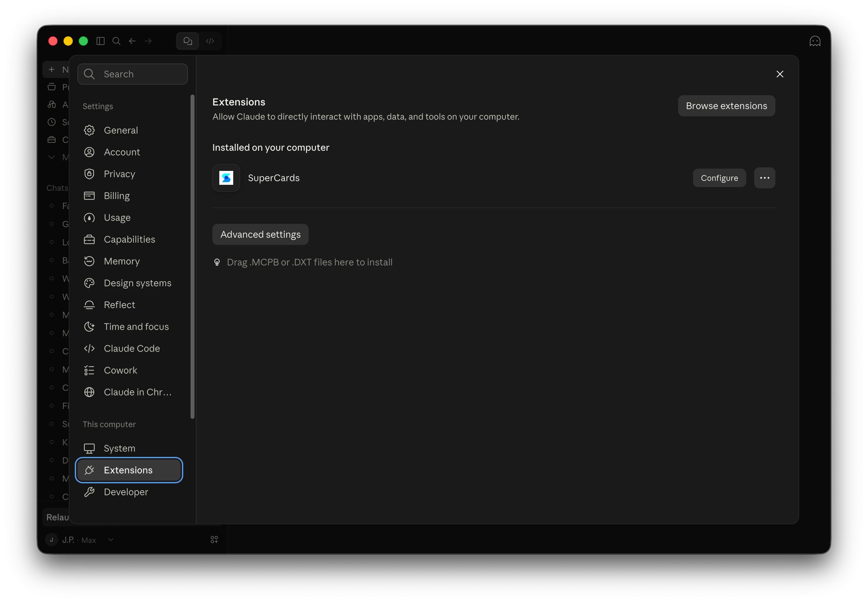The image size is (868, 603).
Task: Open Developer settings
Action: (129, 492)
